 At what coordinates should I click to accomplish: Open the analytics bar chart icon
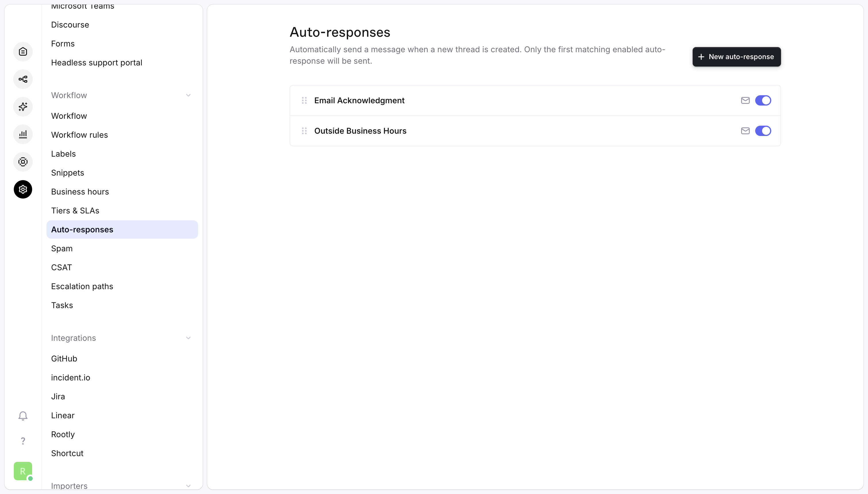coord(23,134)
